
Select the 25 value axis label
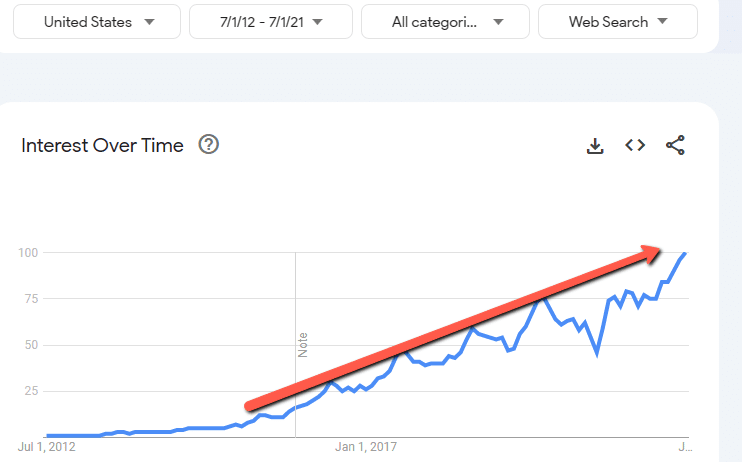coord(31,391)
